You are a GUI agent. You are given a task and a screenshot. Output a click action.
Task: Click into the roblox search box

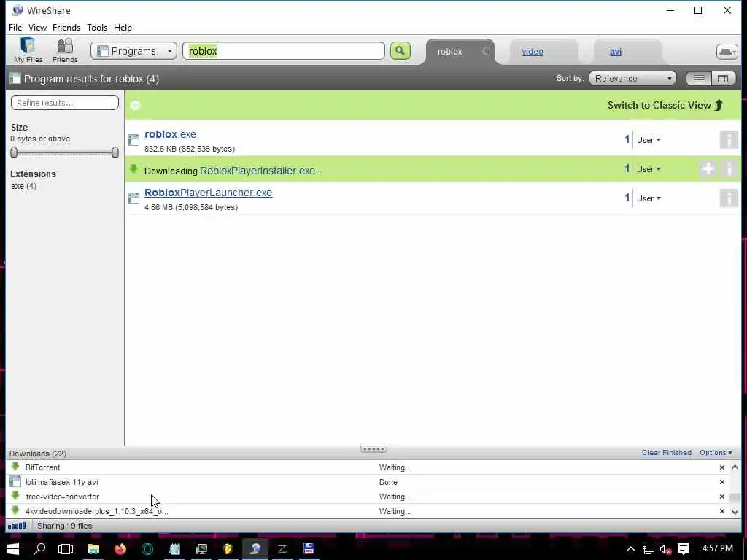(284, 51)
